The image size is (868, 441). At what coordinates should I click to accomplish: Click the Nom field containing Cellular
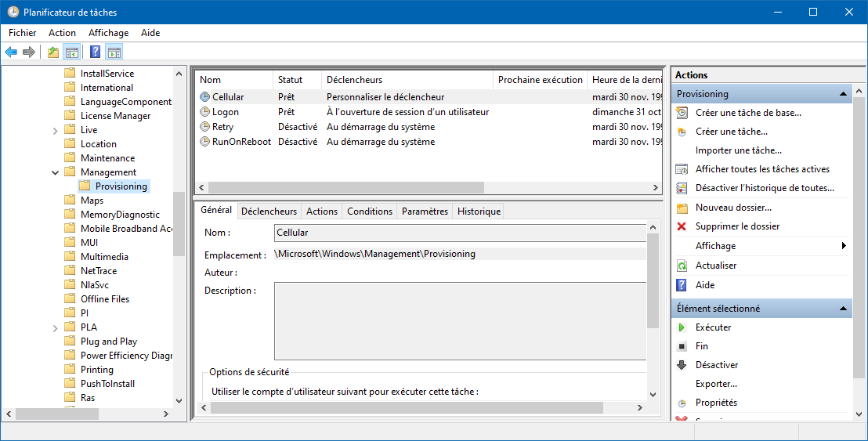(x=460, y=233)
